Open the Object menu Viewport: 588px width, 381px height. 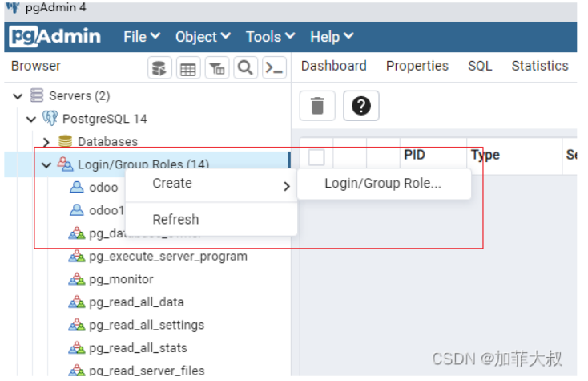pos(203,37)
